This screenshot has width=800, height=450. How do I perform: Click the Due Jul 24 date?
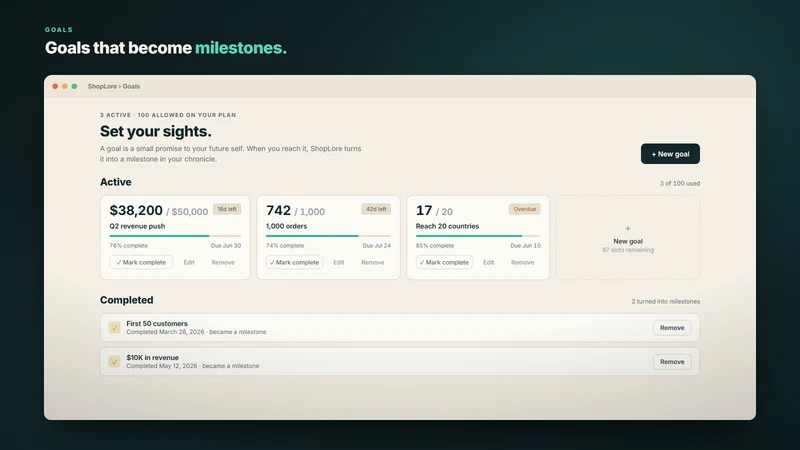point(377,245)
